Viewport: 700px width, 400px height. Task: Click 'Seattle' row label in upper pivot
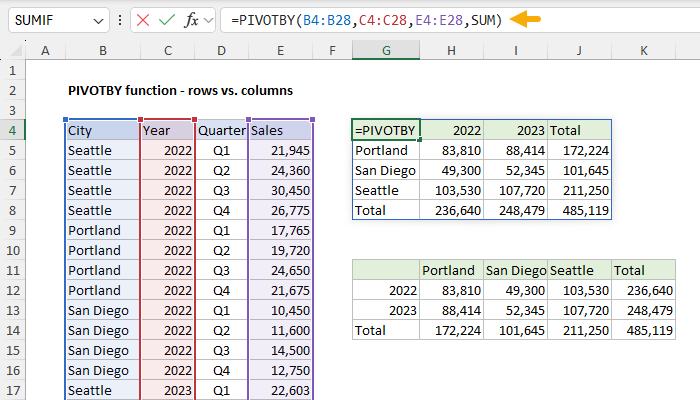click(x=386, y=191)
